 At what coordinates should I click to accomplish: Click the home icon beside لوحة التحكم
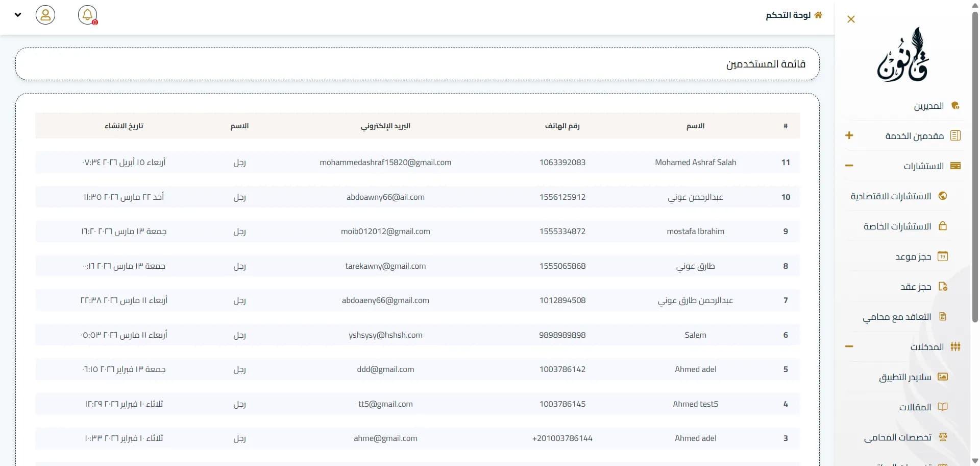[818, 15]
